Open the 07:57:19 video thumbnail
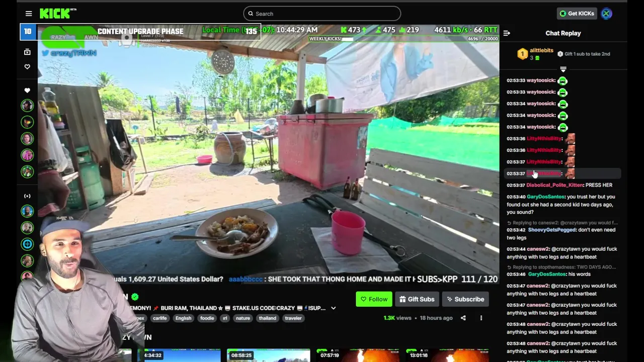 tap(357, 355)
